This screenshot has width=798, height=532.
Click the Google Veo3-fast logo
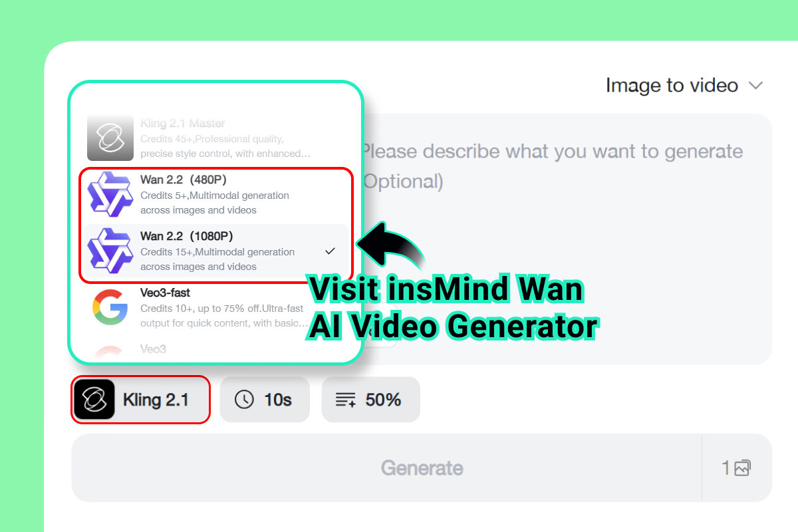pos(110,307)
